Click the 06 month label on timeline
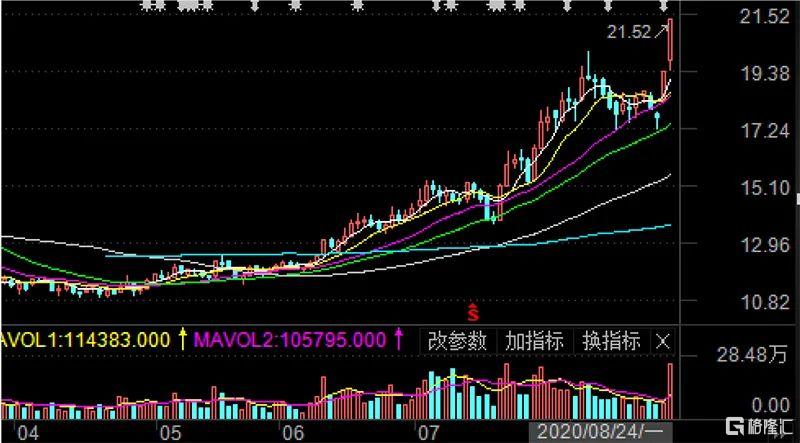Image resolution: width=800 pixels, height=443 pixels. point(294,434)
